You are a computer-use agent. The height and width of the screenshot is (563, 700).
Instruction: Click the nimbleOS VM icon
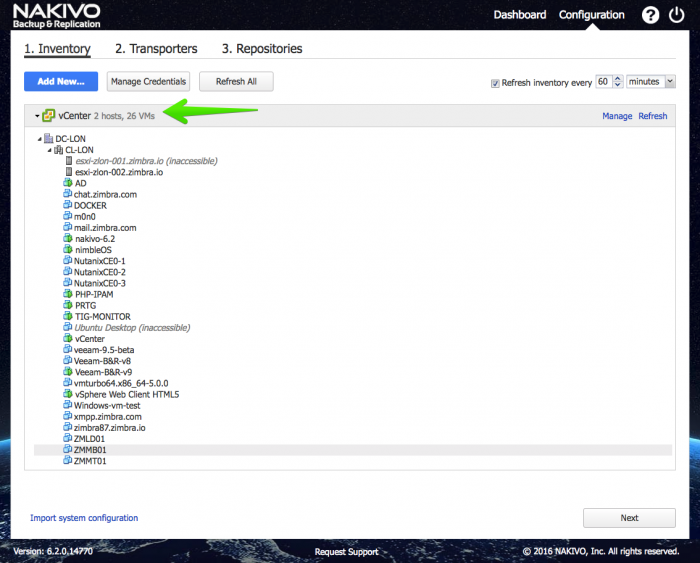(x=68, y=249)
